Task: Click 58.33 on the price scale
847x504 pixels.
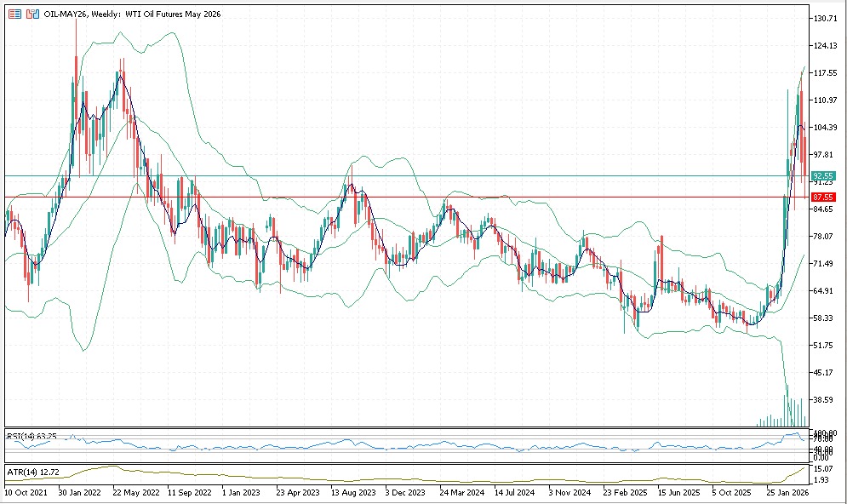Action: pos(824,318)
